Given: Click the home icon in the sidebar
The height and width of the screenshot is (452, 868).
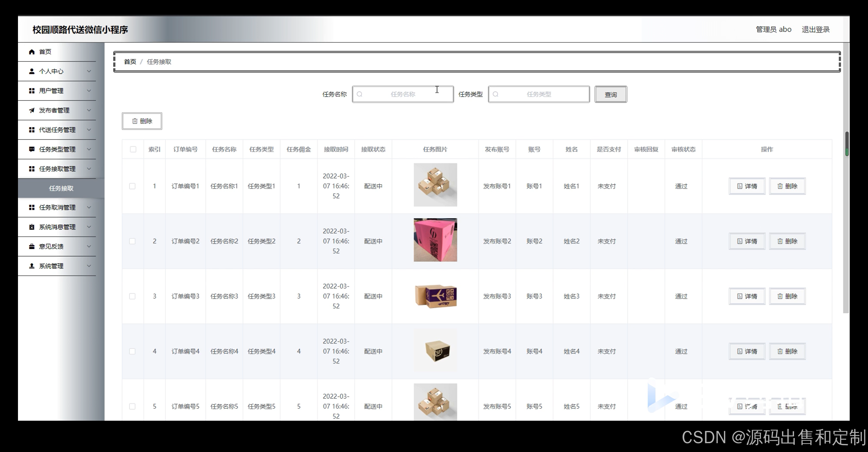Looking at the screenshot, I should click(32, 52).
